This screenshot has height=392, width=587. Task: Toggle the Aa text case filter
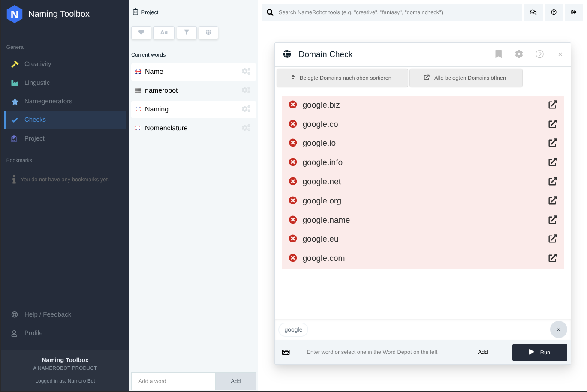click(x=164, y=33)
